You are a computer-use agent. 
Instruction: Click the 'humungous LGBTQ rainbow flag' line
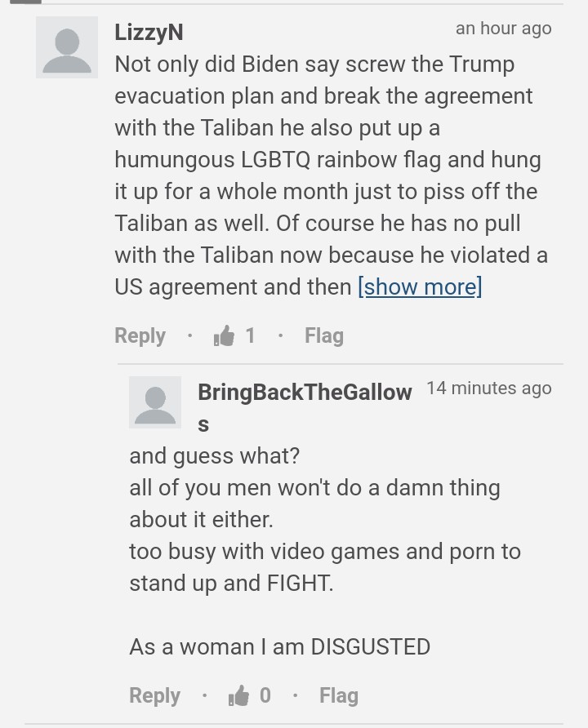[x=327, y=159]
